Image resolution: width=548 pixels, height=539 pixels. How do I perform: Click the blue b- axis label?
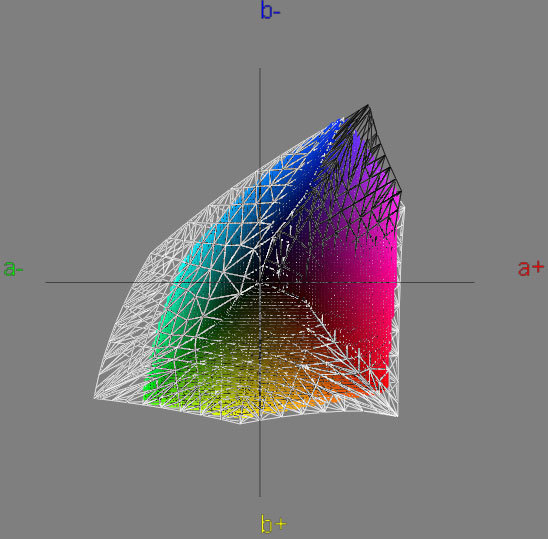(271, 10)
